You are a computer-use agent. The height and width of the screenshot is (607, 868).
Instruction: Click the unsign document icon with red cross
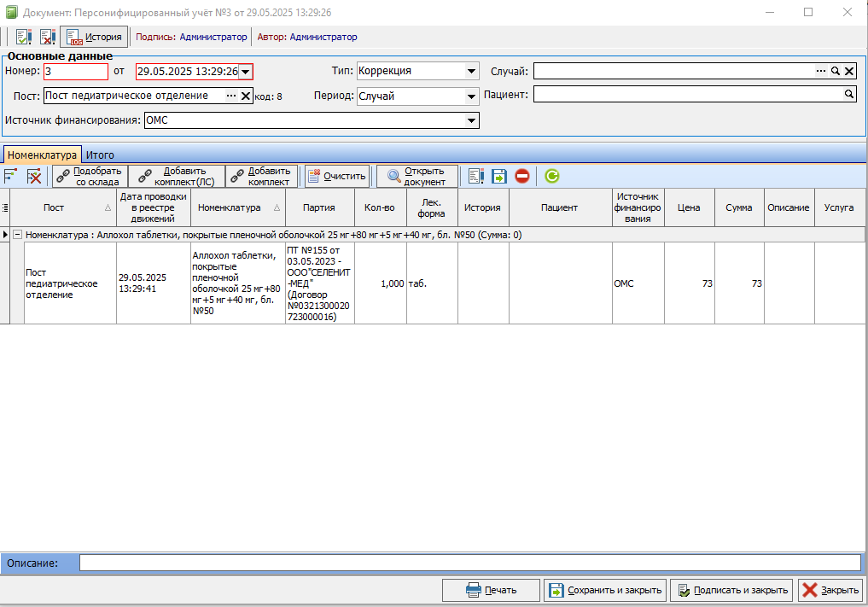click(x=48, y=37)
